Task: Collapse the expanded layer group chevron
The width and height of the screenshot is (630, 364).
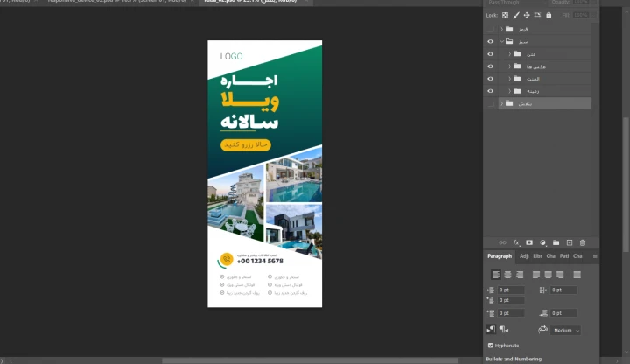Action: [x=501, y=41]
